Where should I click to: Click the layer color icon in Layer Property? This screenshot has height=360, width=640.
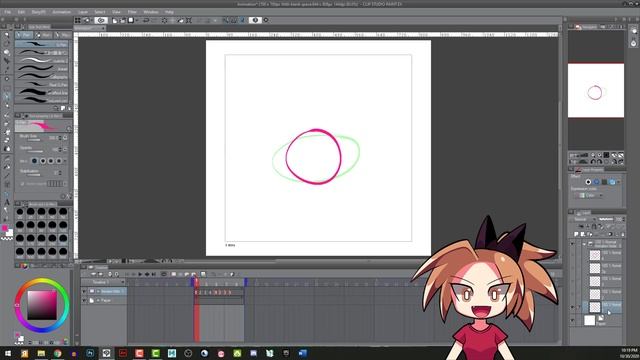pos(612,182)
